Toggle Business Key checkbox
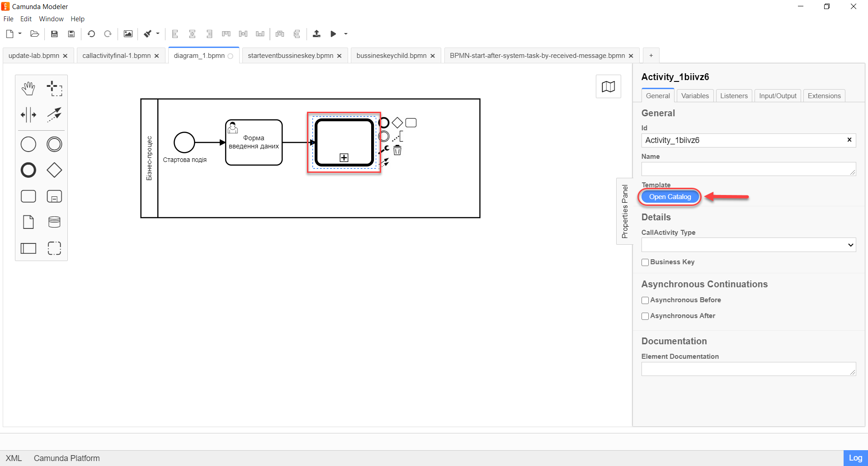 click(645, 262)
